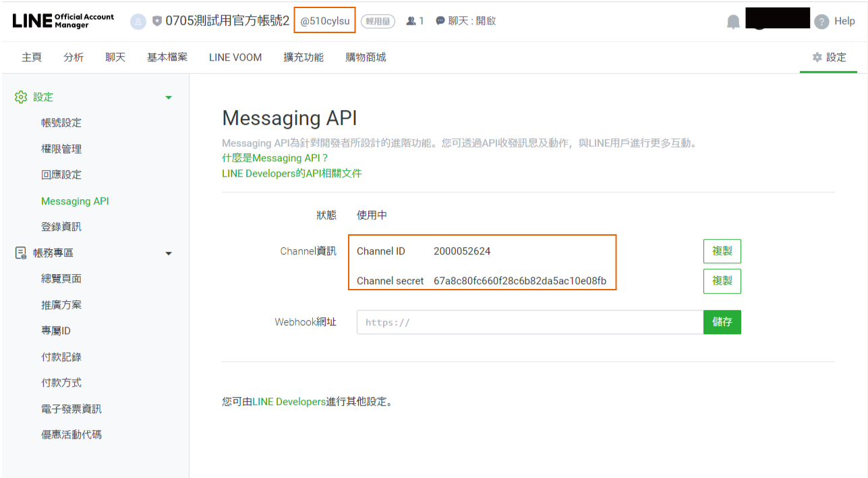
Task: Select 登錄資訊 in the sidebar
Action: (x=61, y=227)
